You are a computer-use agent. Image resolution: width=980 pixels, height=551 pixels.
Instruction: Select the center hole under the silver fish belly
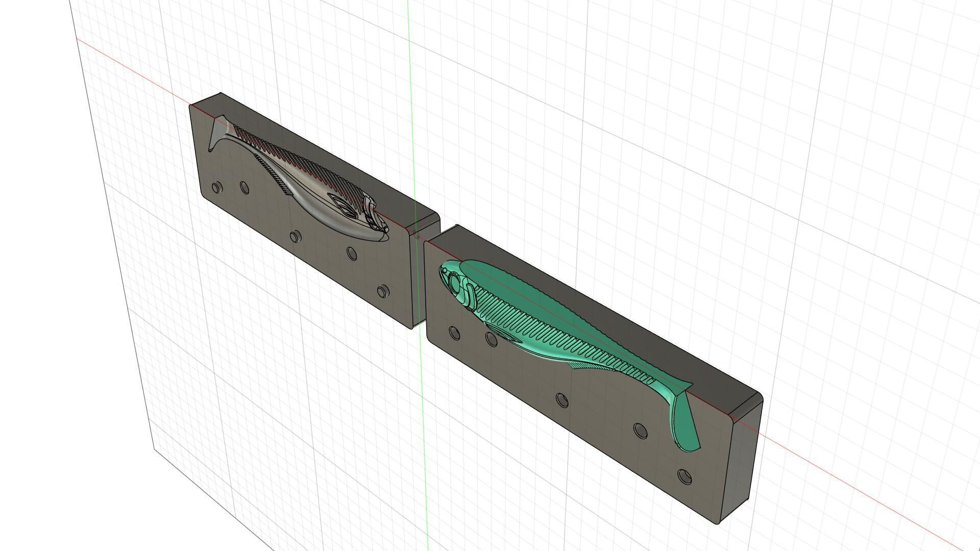(x=295, y=236)
